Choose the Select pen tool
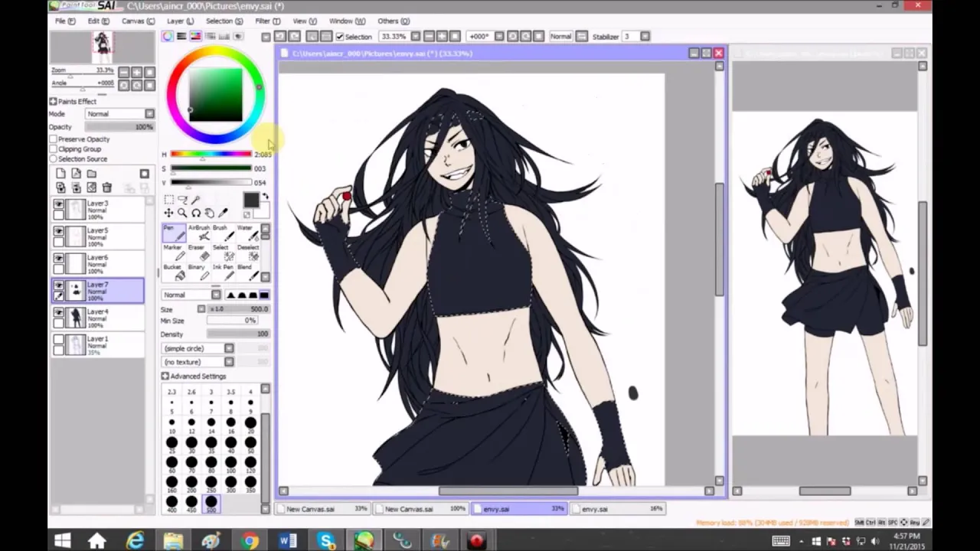Image resolution: width=980 pixels, height=551 pixels. tap(222, 252)
